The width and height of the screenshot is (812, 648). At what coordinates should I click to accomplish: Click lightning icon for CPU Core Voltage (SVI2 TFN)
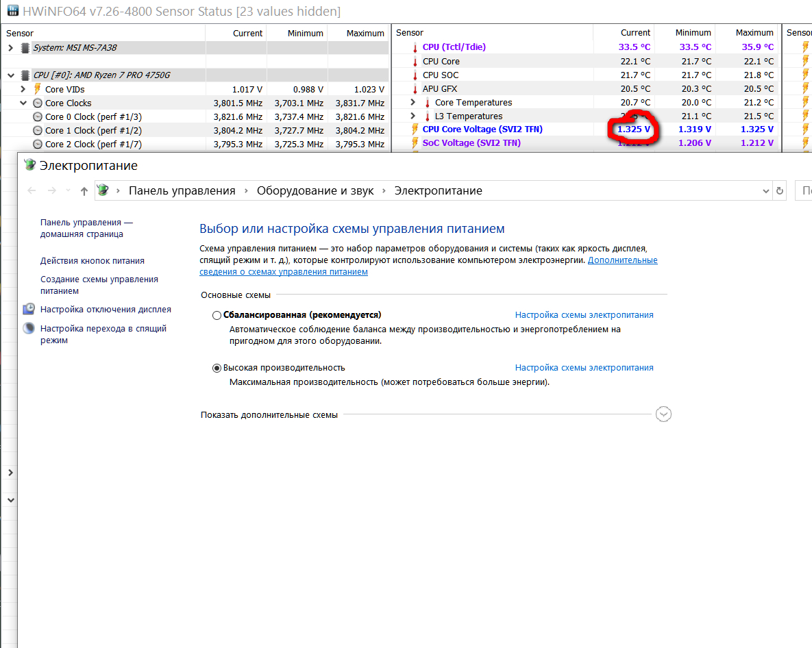415,129
